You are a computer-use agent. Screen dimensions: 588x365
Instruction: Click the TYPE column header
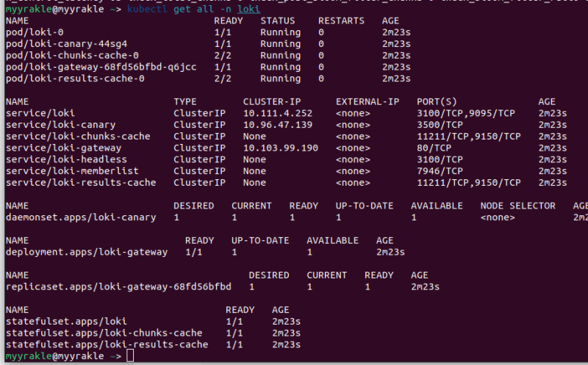pos(185,101)
